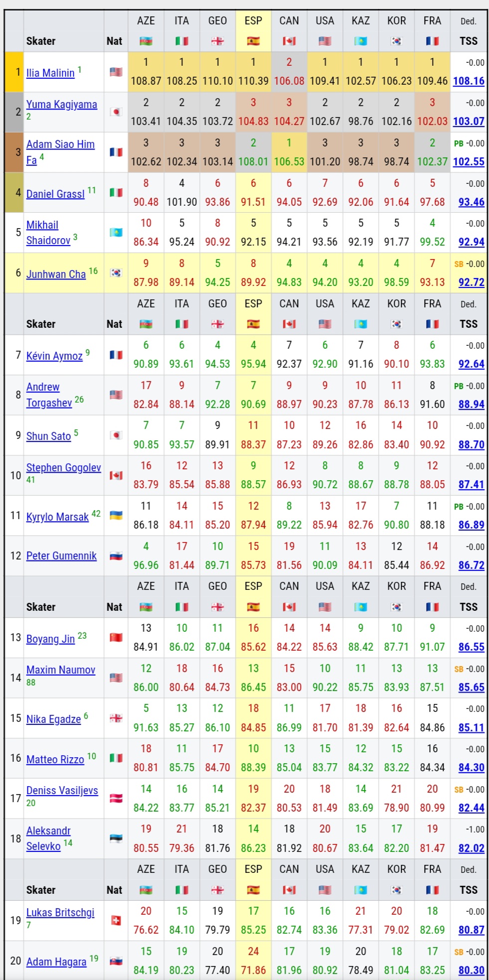Click the China flag beside Boyang Jin

pyautogui.click(x=116, y=637)
